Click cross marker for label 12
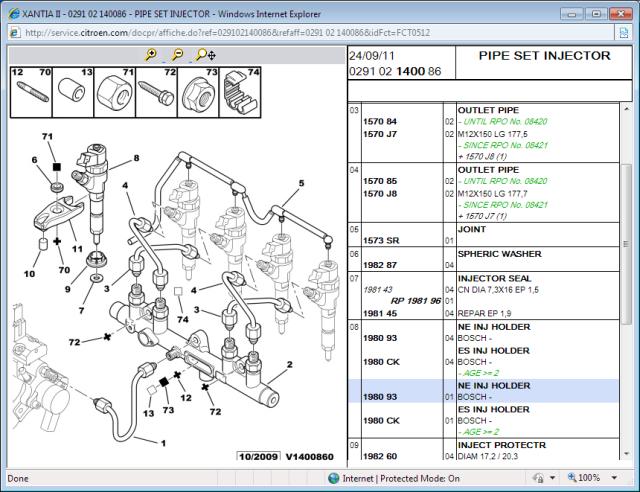Viewport: 640px width, 492px height. pyautogui.click(x=177, y=374)
